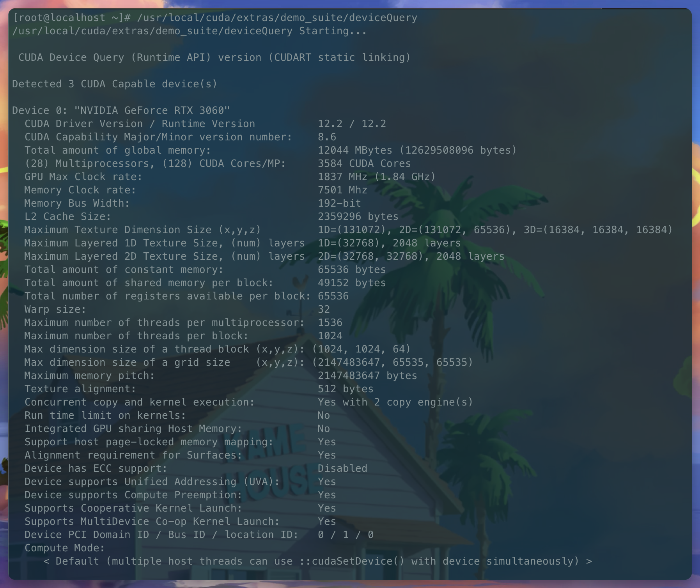
Task: Click '12044 MBytes' global memory value
Action: (355, 151)
